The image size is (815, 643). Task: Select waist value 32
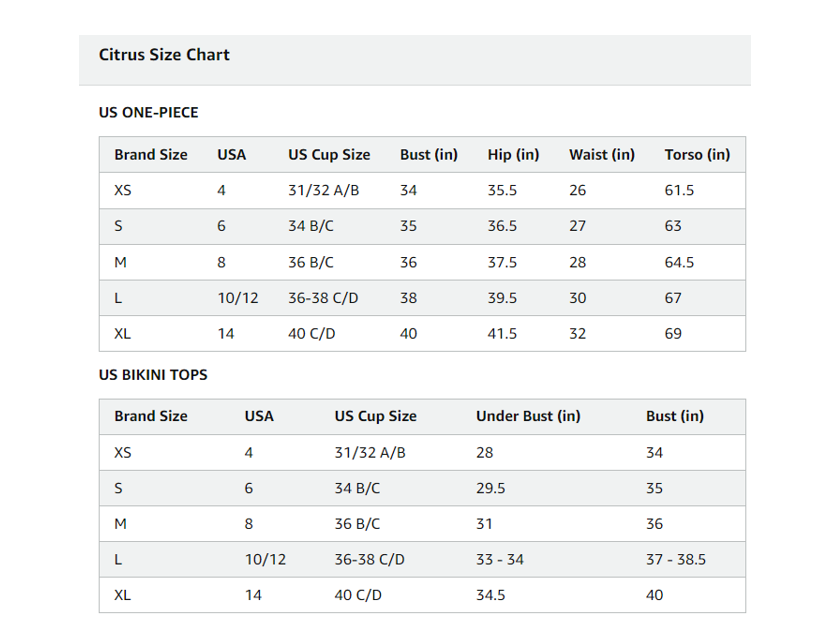pyautogui.click(x=577, y=334)
